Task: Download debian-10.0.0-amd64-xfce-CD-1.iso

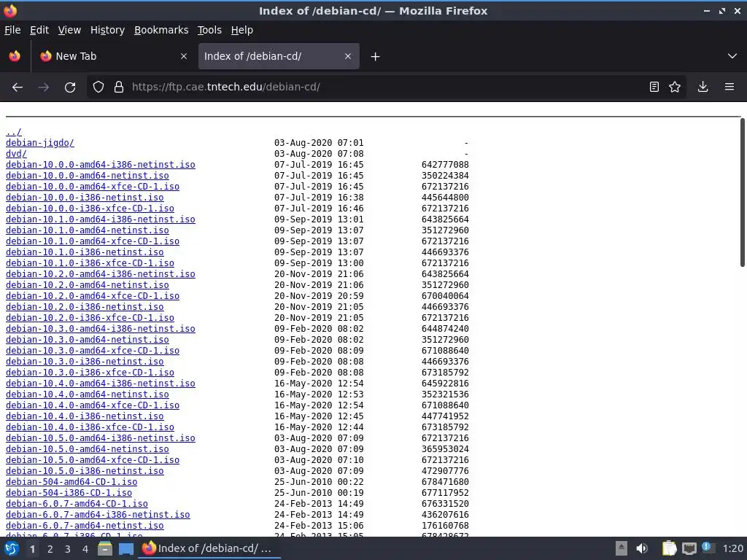Action: coord(93,187)
